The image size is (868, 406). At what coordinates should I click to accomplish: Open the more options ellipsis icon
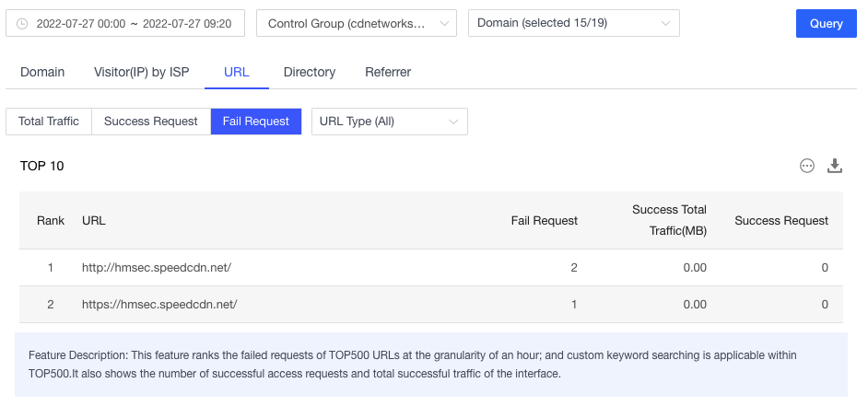point(807,166)
